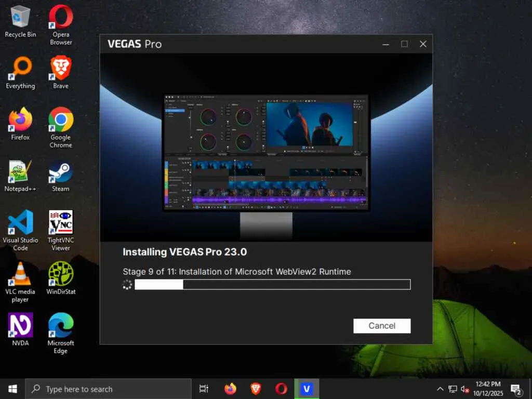Open the Windows Start menu
This screenshot has height=399, width=532.
click(x=12, y=389)
